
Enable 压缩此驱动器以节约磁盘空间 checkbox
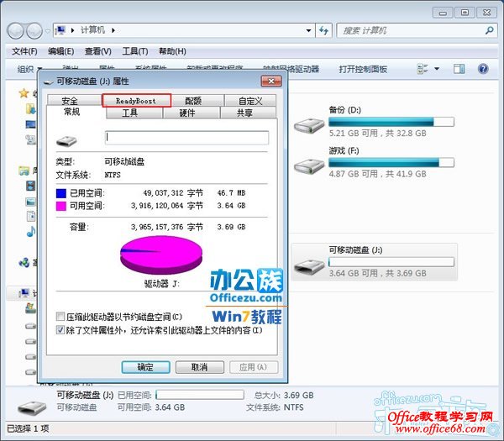60,317
